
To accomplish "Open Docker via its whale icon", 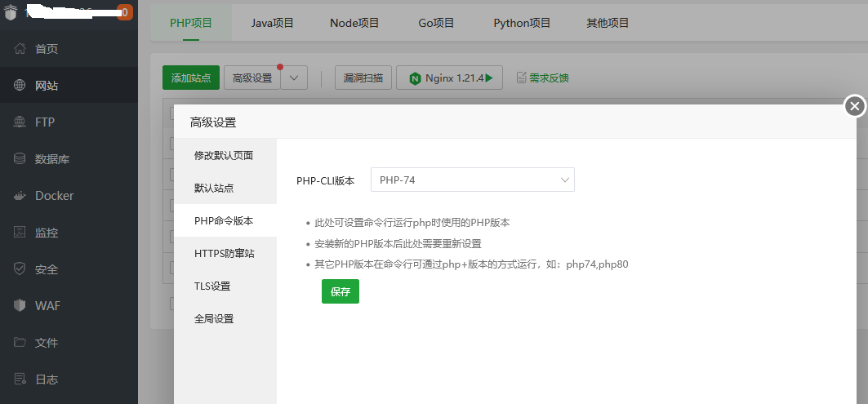I will point(20,196).
